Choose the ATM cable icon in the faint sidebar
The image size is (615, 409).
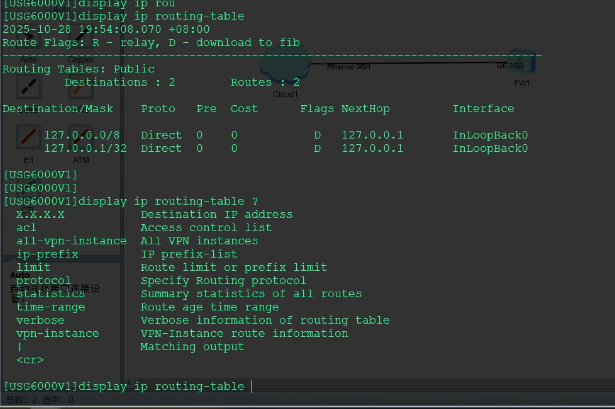81,137
